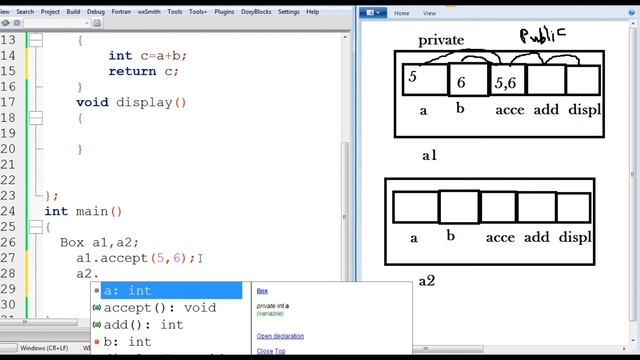
Task: Open the Search menu
Action: (x=25, y=12)
